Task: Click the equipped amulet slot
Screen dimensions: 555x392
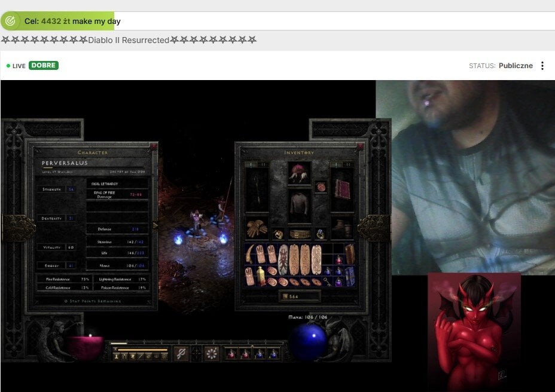Action: pyautogui.click(x=321, y=186)
